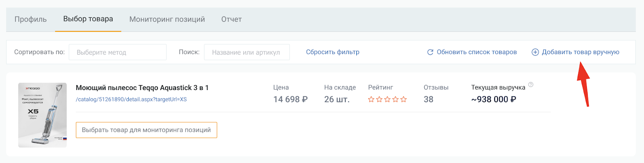Open the /catalog/51261890 product URL link
644x163 pixels.
131,99
